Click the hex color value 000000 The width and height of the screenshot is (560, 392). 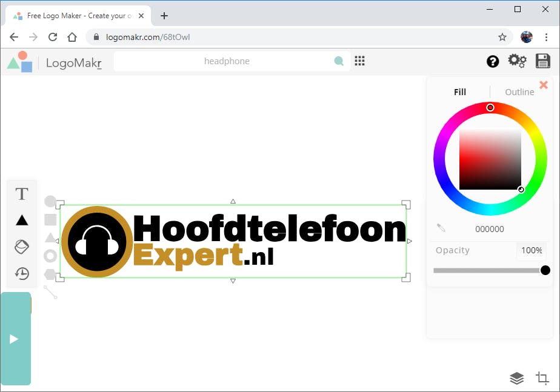point(489,229)
